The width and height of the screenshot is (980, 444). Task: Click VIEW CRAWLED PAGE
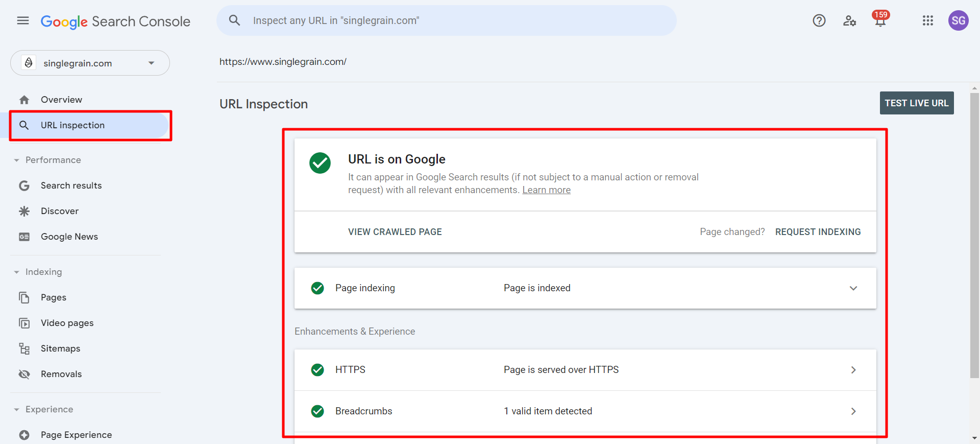pos(395,232)
